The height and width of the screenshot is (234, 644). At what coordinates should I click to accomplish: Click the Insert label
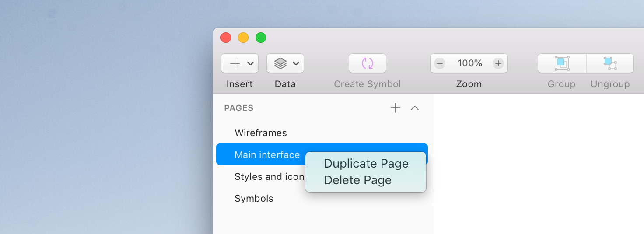[x=240, y=84]
